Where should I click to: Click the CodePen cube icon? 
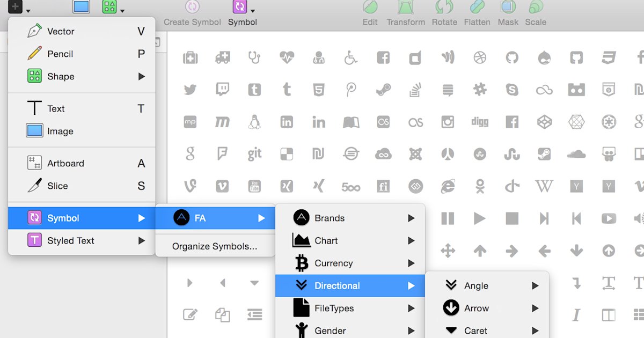[x=544, y=122]
